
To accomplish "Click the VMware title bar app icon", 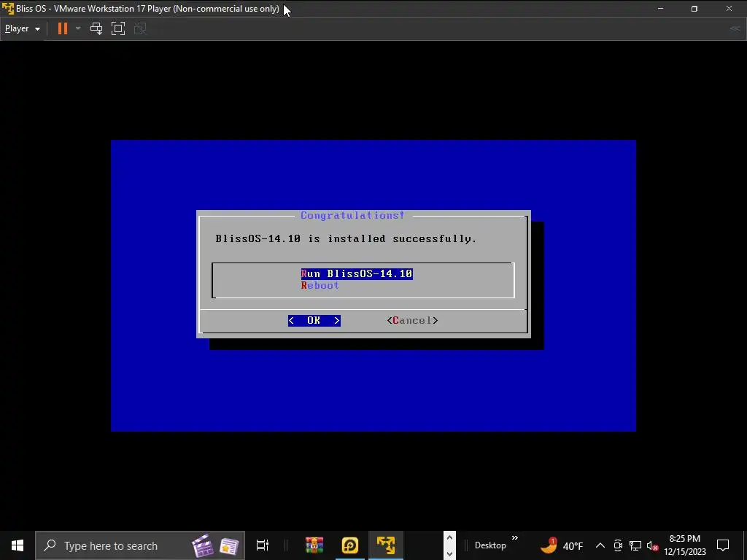I will 7,9.
